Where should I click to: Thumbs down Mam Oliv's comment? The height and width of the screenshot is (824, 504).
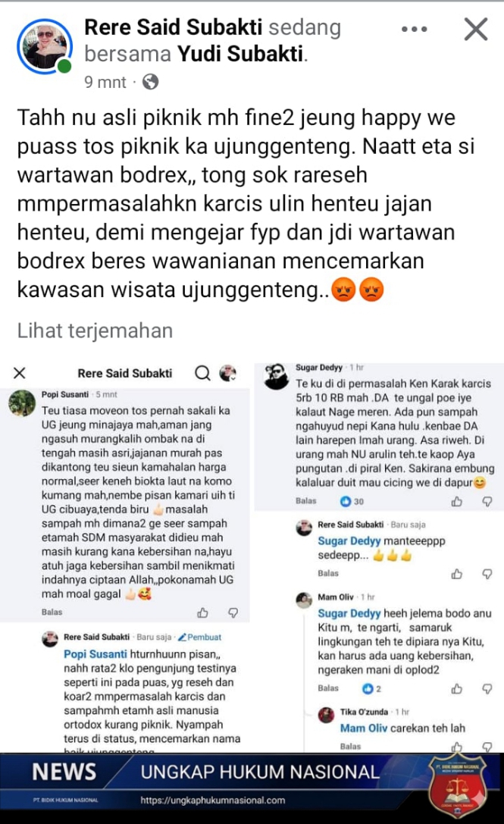pos(487,688)
